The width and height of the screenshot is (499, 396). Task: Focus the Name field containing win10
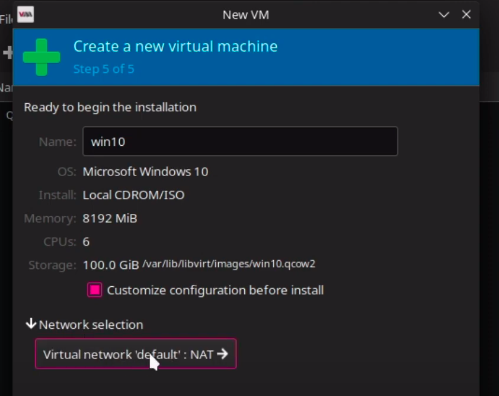[x=240, y=141]
